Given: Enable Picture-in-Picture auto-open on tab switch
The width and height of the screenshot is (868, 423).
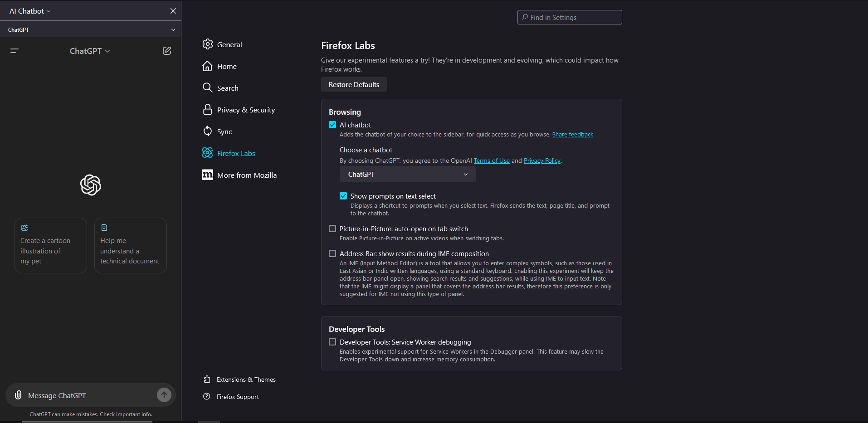Looking at the screenshot, I should (x=332, y=229).
